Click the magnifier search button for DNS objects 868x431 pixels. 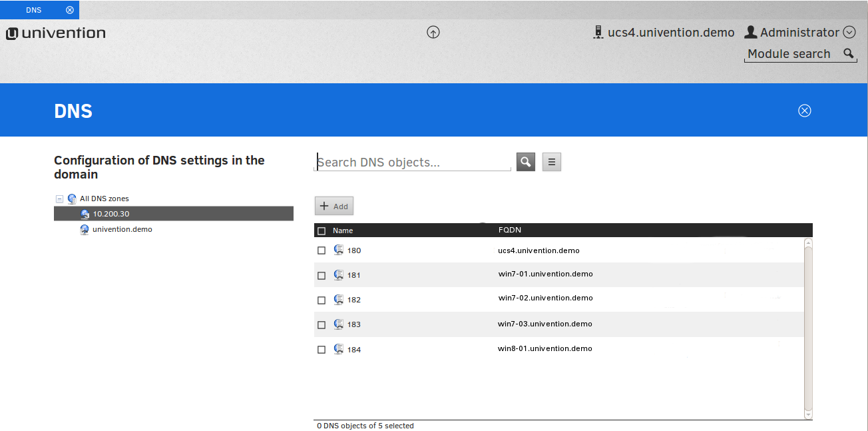click(526, 162)
